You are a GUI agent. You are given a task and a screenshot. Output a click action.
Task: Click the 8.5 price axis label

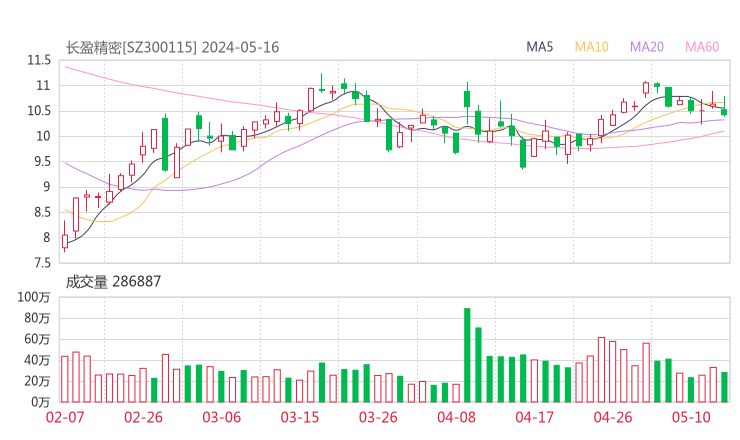tap(42, 212)
